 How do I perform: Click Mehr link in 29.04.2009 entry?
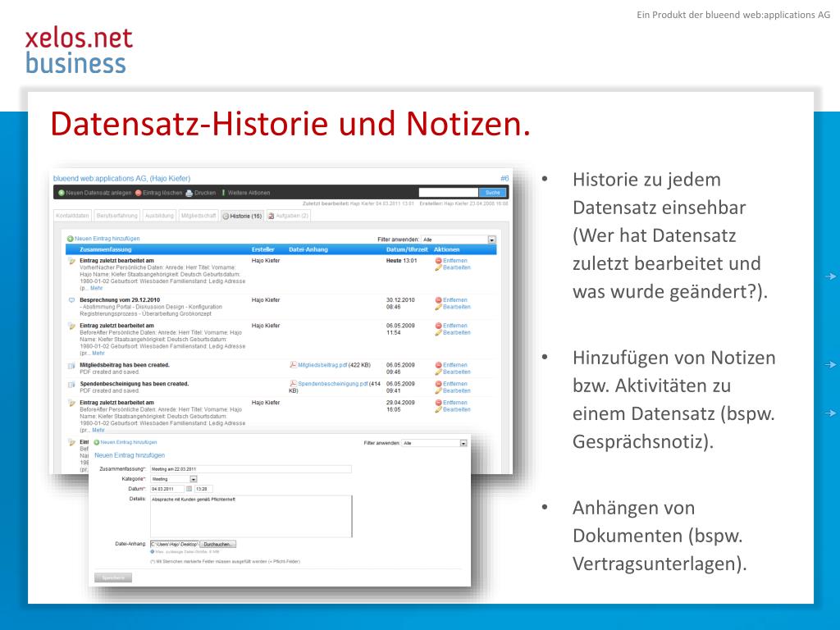[98, 430]
